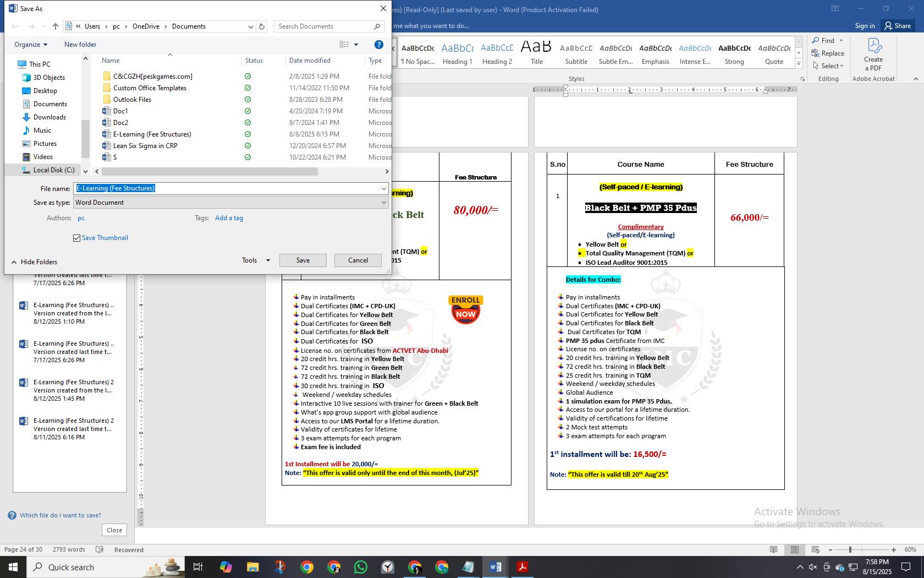Select Downloads in navigation pane
Viewport: 924px width, 578px height.
[x=50, y=117]
